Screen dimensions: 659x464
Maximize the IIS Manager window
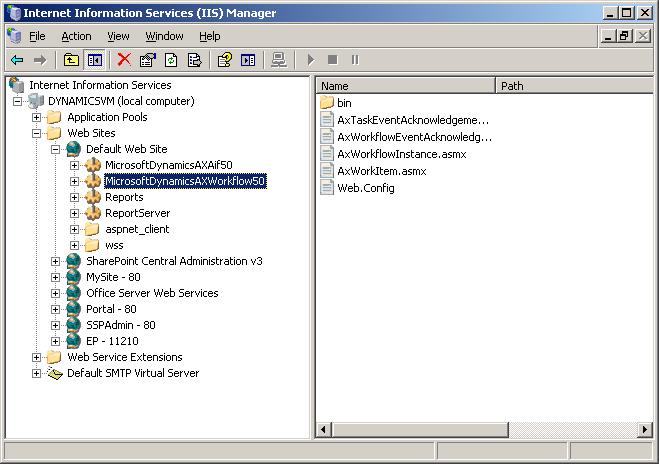pyautogui.click(x=626, y=13)
